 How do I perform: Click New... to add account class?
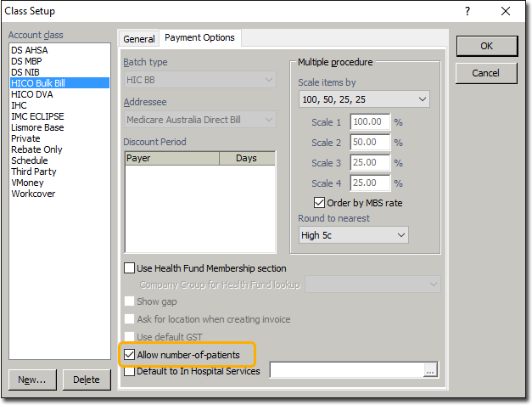click(32, 380)
